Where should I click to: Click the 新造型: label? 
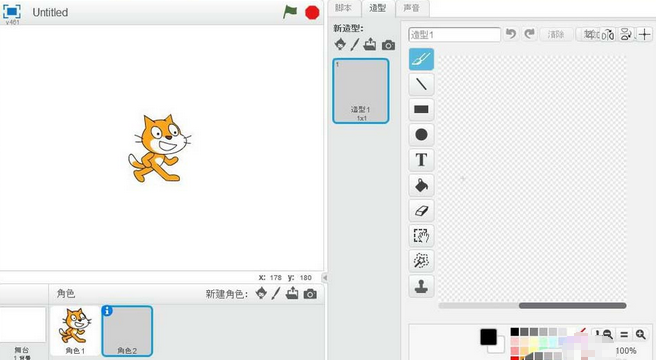coord(348,28)
